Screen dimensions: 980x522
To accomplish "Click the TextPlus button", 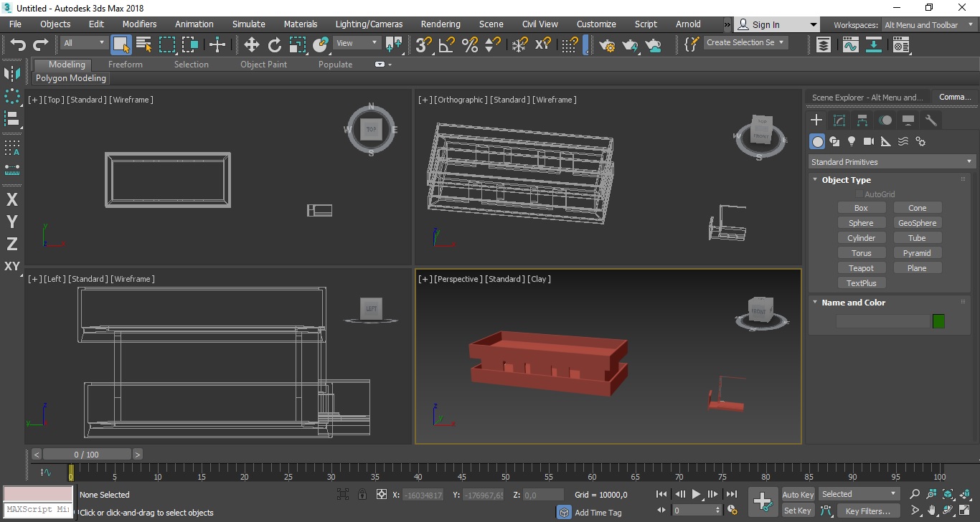I will [861, 283].
